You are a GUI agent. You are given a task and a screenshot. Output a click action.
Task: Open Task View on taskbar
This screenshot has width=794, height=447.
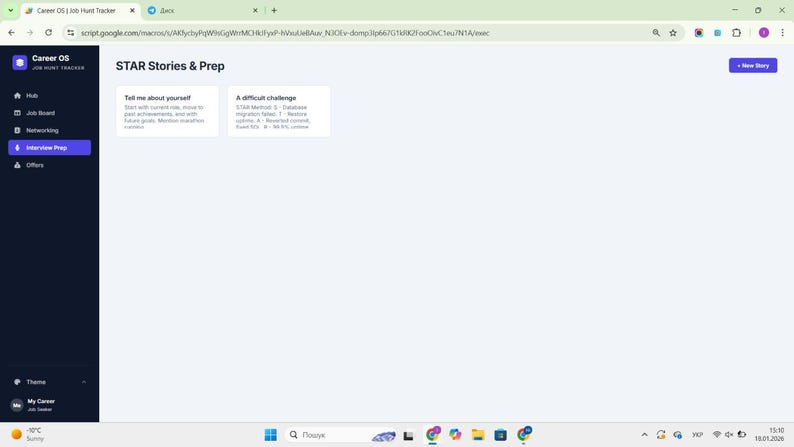coord(409,435)
